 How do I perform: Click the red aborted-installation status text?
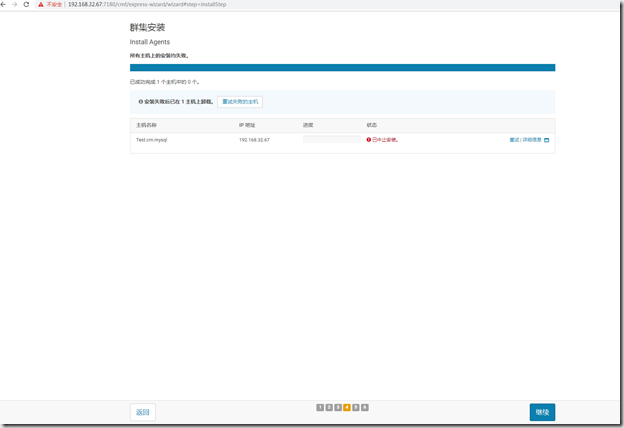click(385, 140)
